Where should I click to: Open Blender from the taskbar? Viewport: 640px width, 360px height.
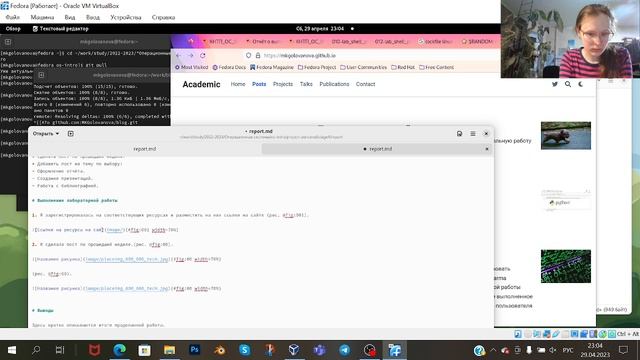click(x=220, y=350)
